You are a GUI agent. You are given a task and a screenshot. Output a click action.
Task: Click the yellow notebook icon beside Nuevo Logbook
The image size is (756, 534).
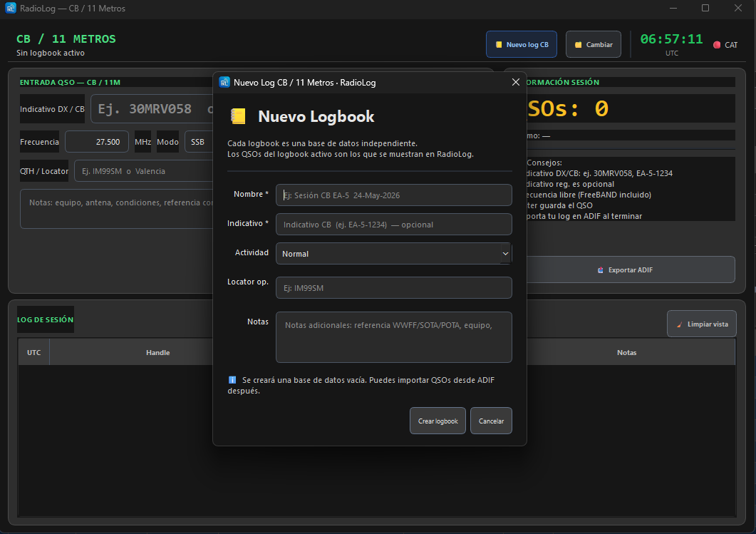point(238,116)
